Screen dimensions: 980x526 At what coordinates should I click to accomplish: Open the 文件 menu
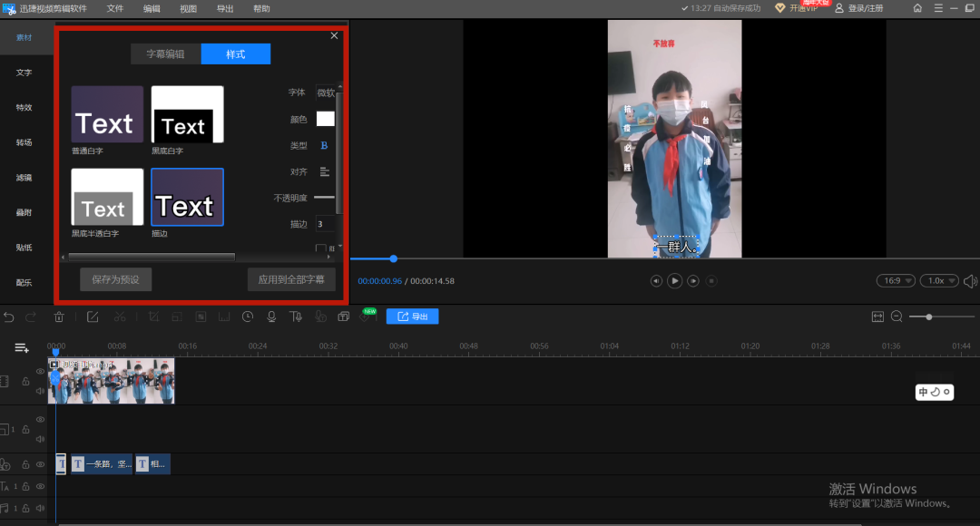(115, 9)
